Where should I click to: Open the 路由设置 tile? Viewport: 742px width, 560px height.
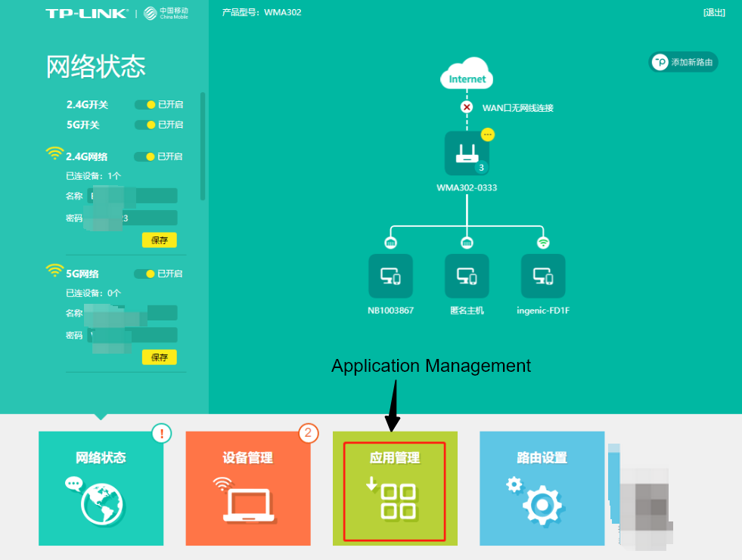(x=542, y=488)
